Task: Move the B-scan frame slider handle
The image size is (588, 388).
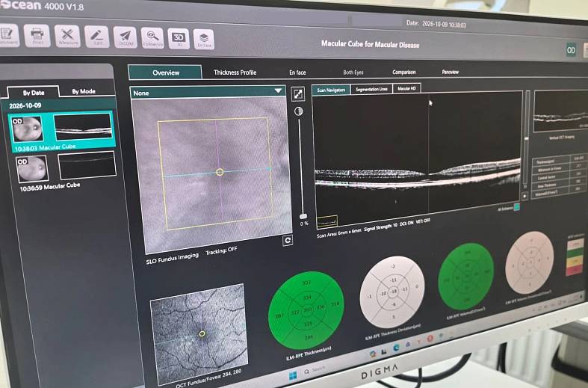Action: [x=527, y=139]
